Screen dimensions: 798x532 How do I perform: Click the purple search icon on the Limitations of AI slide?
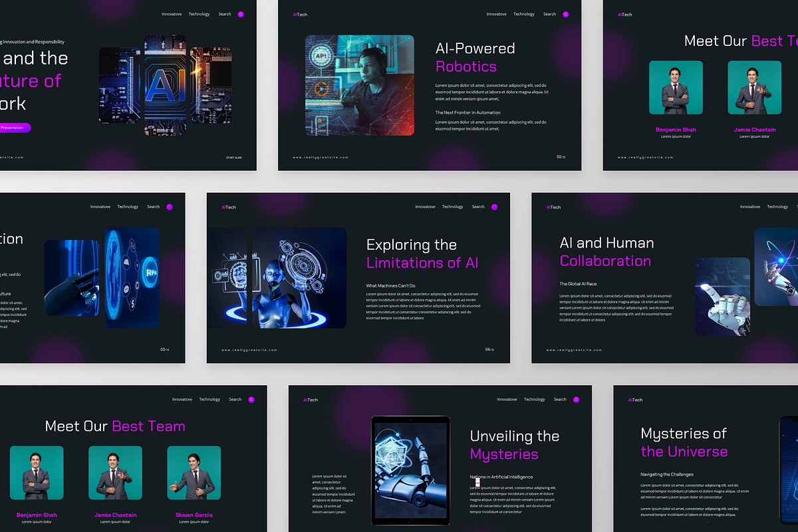494,207
